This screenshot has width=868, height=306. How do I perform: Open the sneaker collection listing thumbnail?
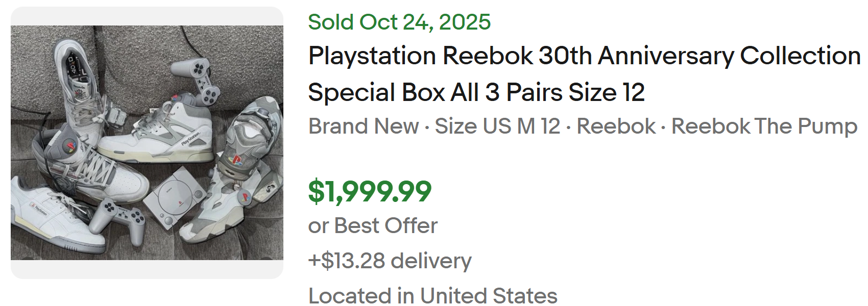coord(147,143)
